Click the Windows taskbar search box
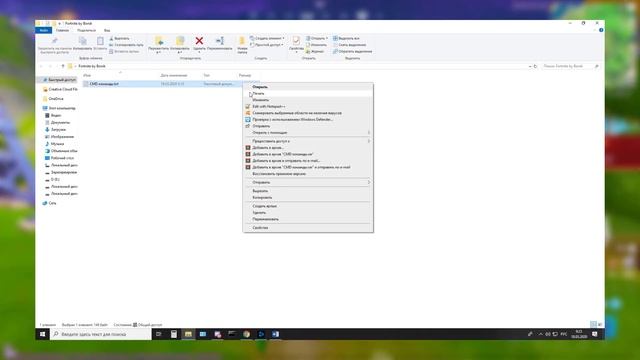The width and height of the screenshot is (640, 360). click(100, 334)
